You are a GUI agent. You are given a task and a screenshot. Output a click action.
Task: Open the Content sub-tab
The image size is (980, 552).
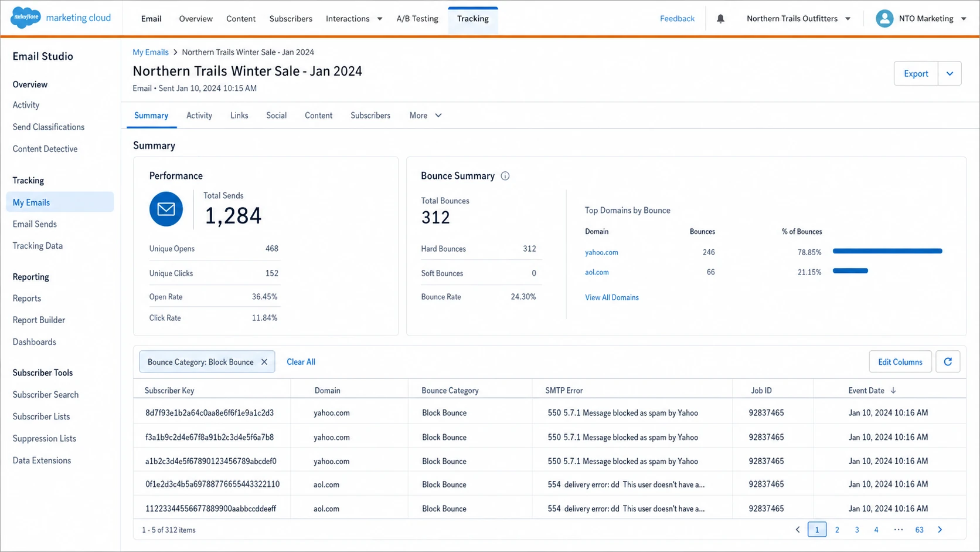tap(318, 116)
